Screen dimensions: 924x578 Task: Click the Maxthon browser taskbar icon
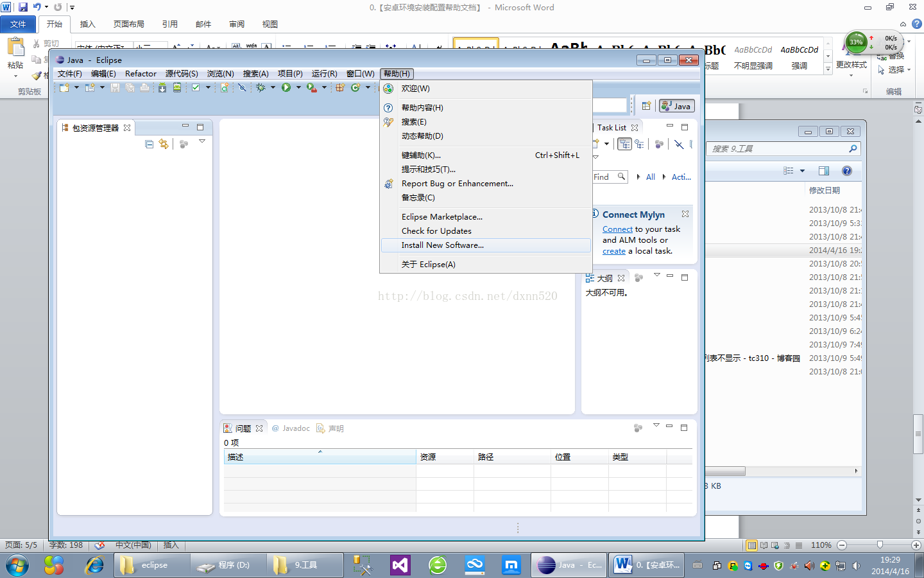coord(511,565)
